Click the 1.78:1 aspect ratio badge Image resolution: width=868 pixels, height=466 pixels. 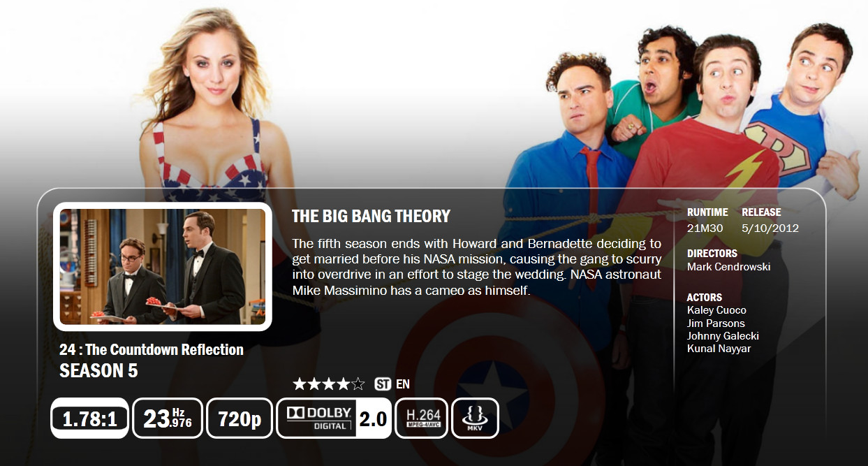point(89,418)
